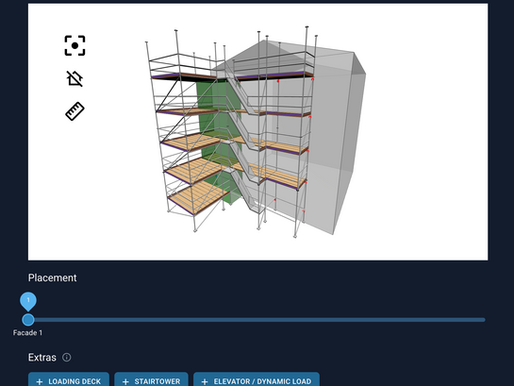Image resolution: width=514 pixels, height=386 pixels.
Task: Add an Elevator / Dynamic Load extra
Action: [257, 380]
